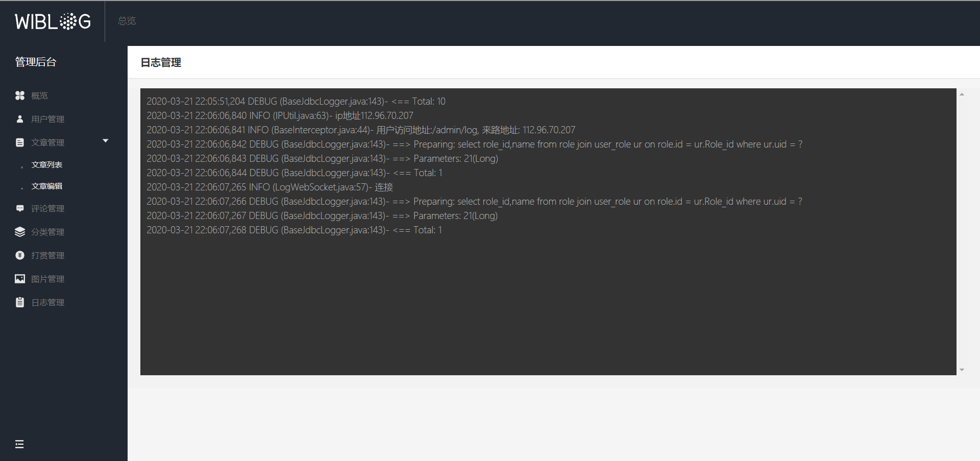The width and height of the screenshot is (980, 461).
Task: Click the reward management yen coin icon
Action: [20, 255]
